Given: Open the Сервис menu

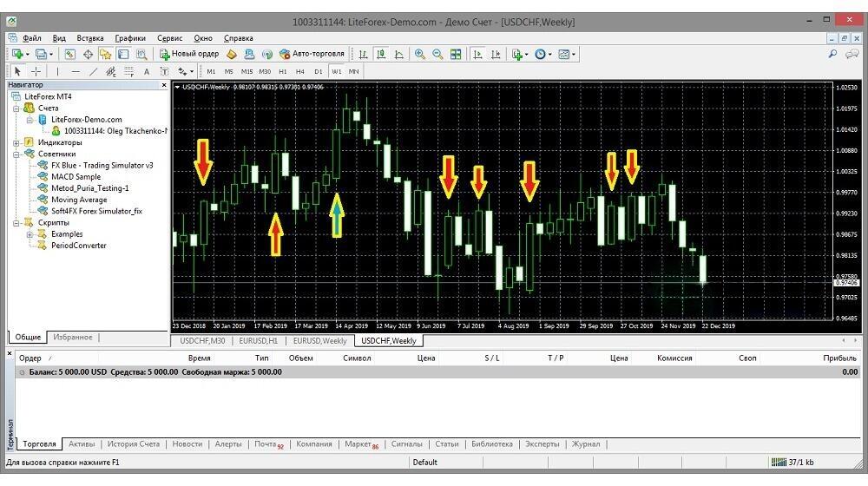Looking at the screenshot, I should click(169, 38).
